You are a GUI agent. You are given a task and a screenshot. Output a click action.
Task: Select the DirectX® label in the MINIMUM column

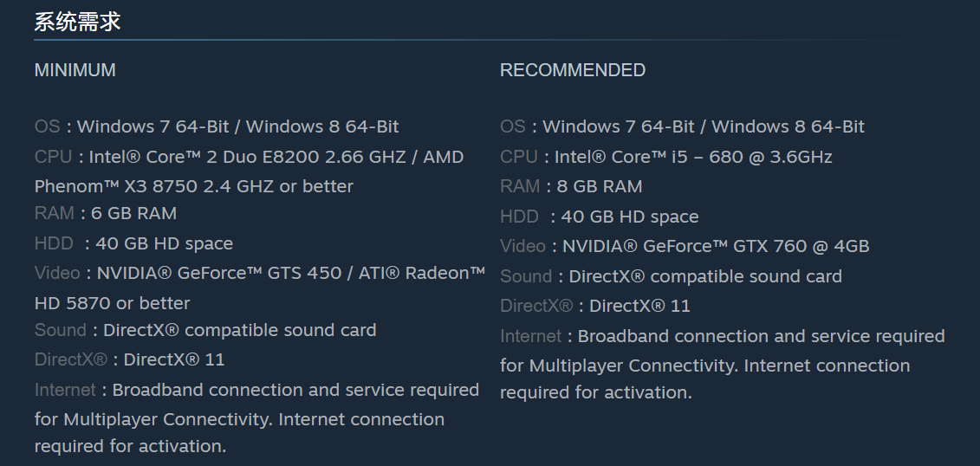coord(70,359)
